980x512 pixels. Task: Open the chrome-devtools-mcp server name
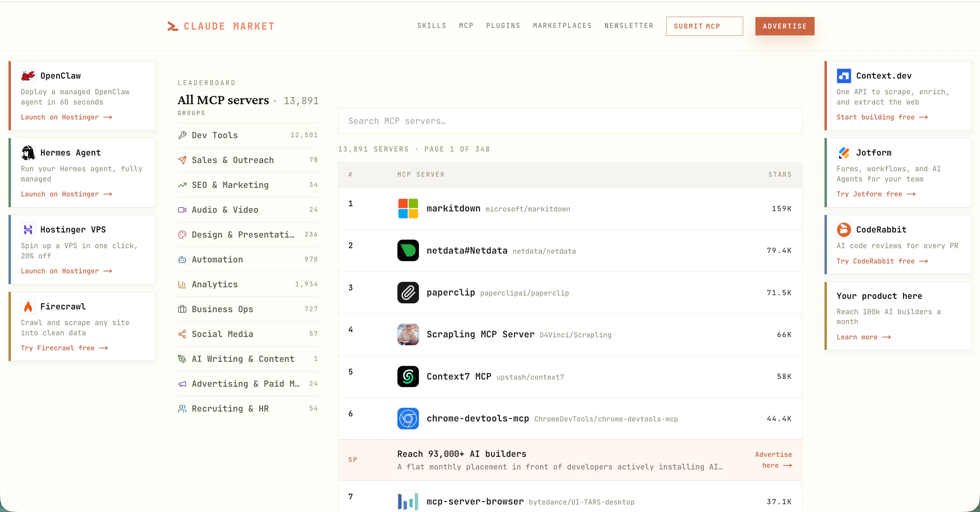[x=477, y=418]
